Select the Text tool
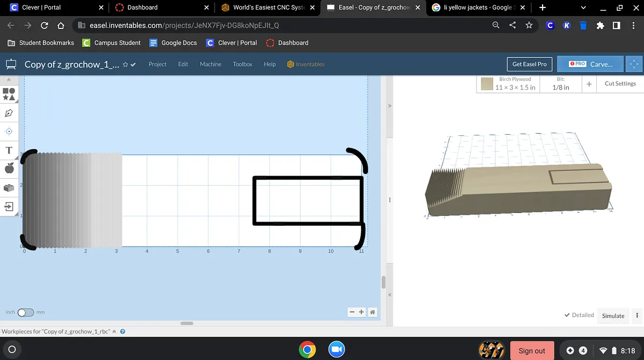The height and width of the screenshot is (360, 644). [9, 150]
